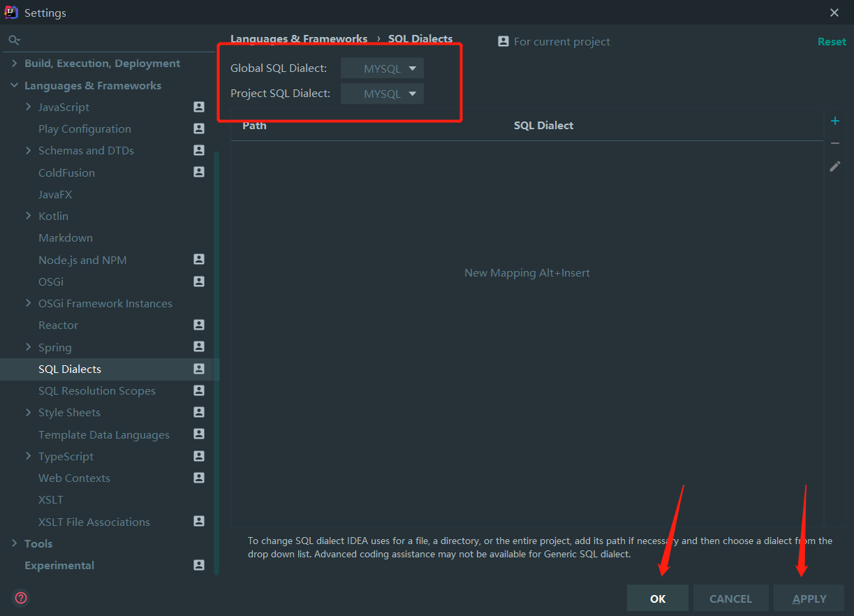Click the project icon beside TypeScript
Screen dimensions: 854x616
tap(199, 456)
